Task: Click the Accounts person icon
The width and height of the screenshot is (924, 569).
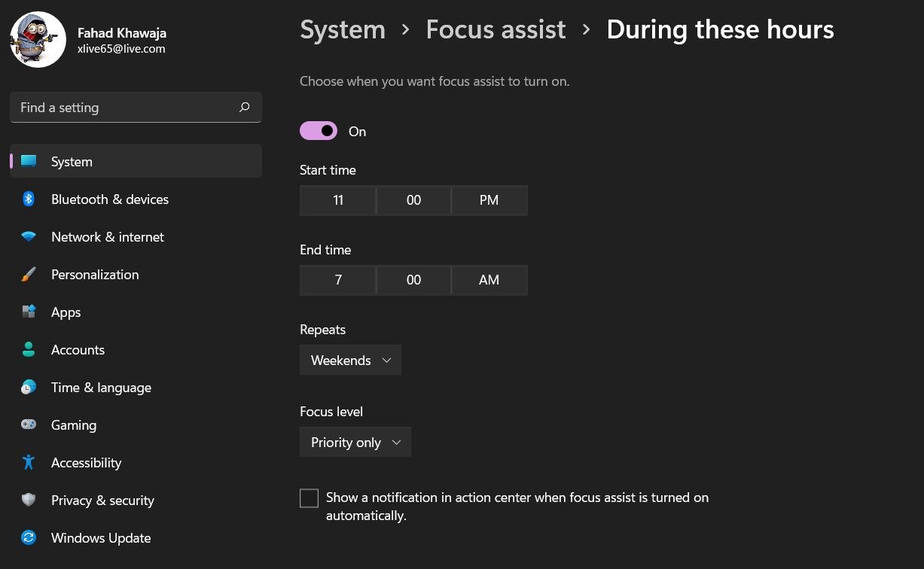Action: (x=29, y=350)
